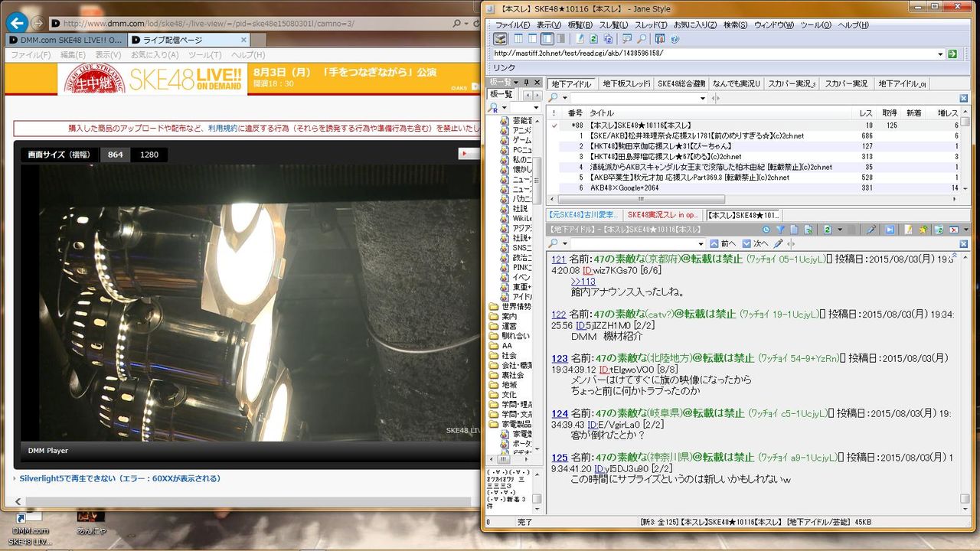Open the お気に入り(A) menu in the browser
The height and width of the screenshot is (551, 980).
pyautogui.click(x=155, y=55)
